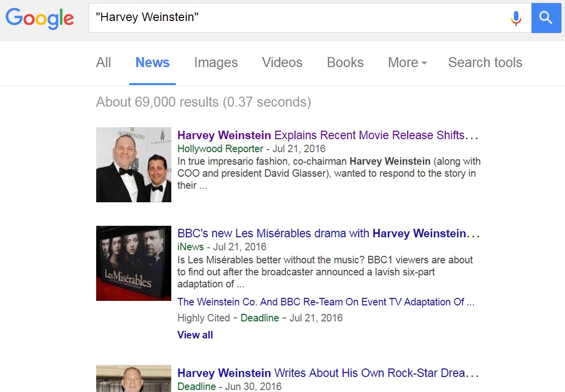Screen dimensions: 565x392
Task: Open the Books tab
Action: (x=345, y=63)
